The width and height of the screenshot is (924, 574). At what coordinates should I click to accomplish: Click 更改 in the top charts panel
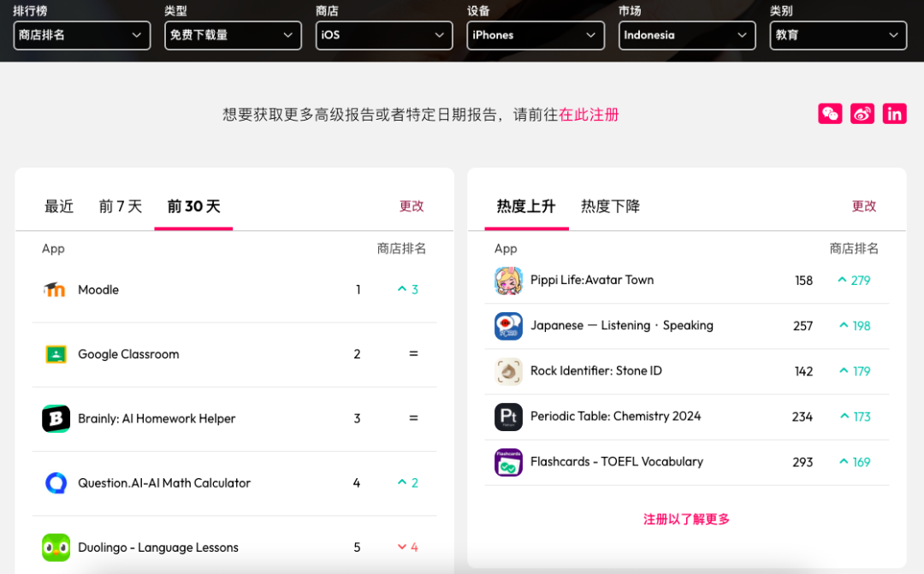[x=412, y=206]
